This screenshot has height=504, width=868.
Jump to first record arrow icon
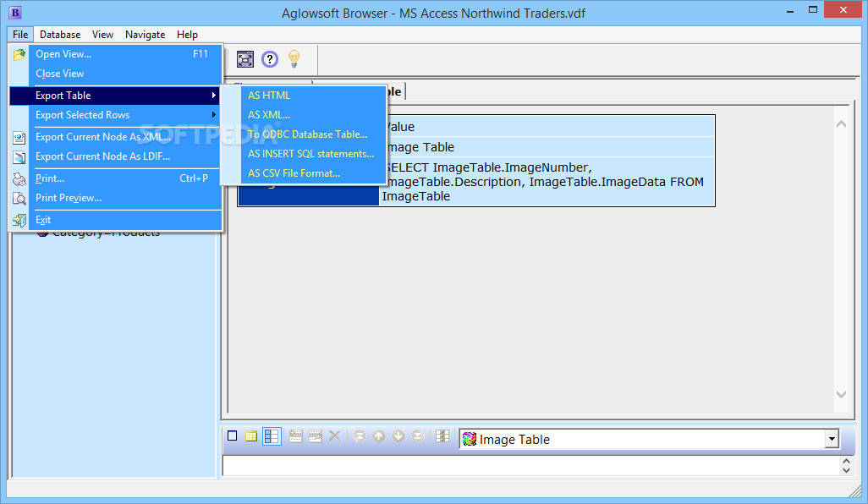360,436
